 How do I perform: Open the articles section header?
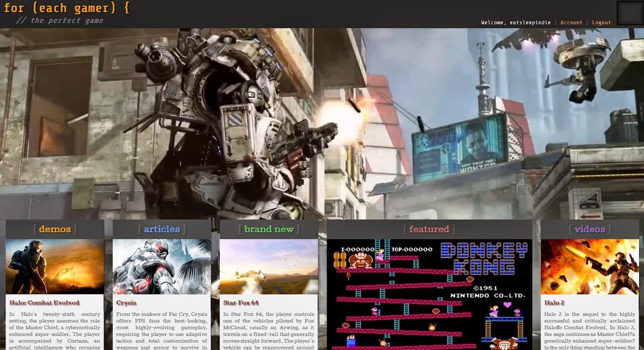click(162, 229)
